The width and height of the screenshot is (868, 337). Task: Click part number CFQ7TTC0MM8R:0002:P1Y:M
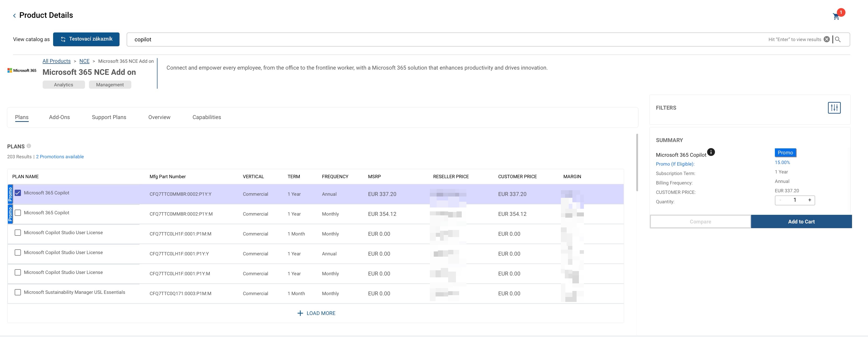click(x=181, y=214)
